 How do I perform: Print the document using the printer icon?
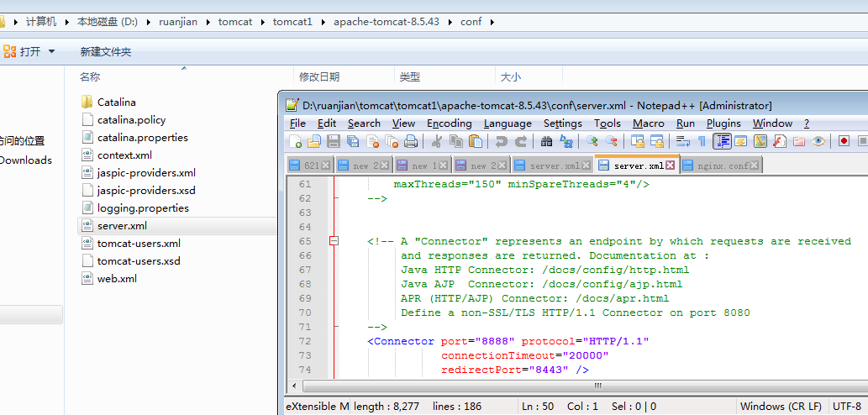[x=411, y=141]
